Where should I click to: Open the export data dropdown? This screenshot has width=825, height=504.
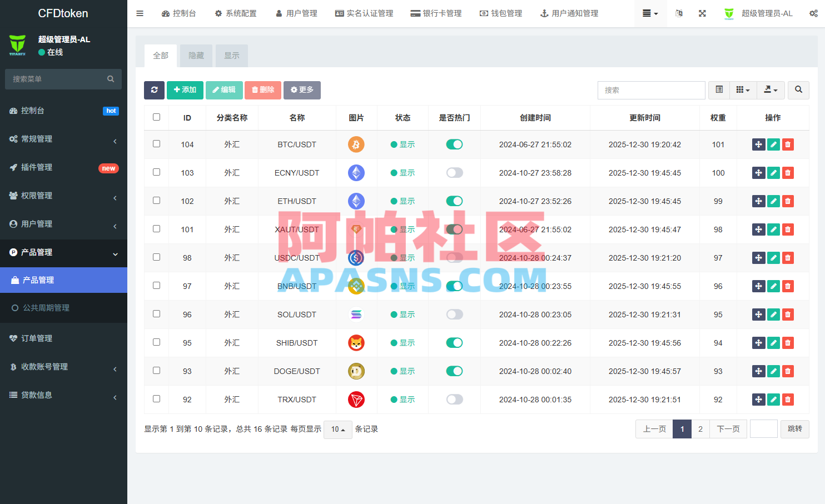pyautogui.click(x=771, y=90)
